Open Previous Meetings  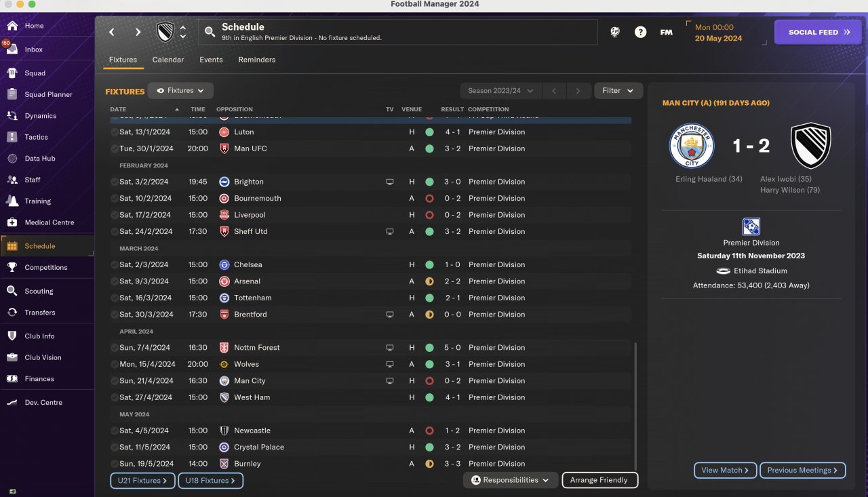(x=803, y=471)
